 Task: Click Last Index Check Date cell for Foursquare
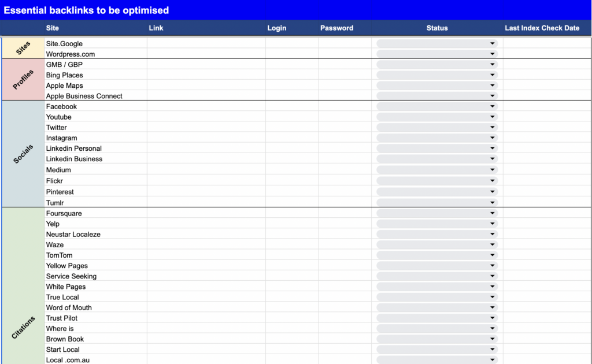(x=547, y=213)
